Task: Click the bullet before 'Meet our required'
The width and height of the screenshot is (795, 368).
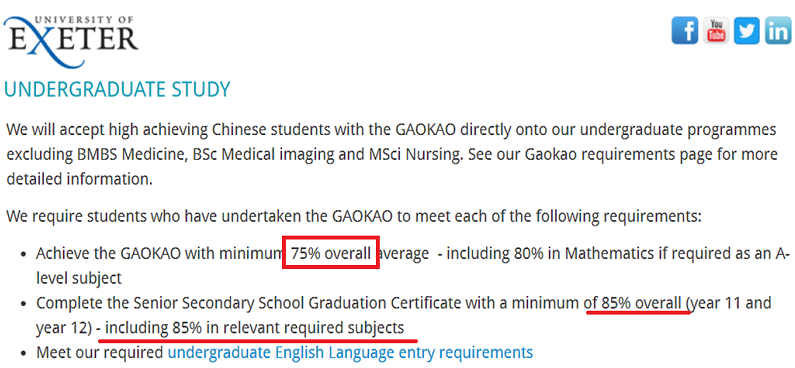Action: tap(23, 353)
